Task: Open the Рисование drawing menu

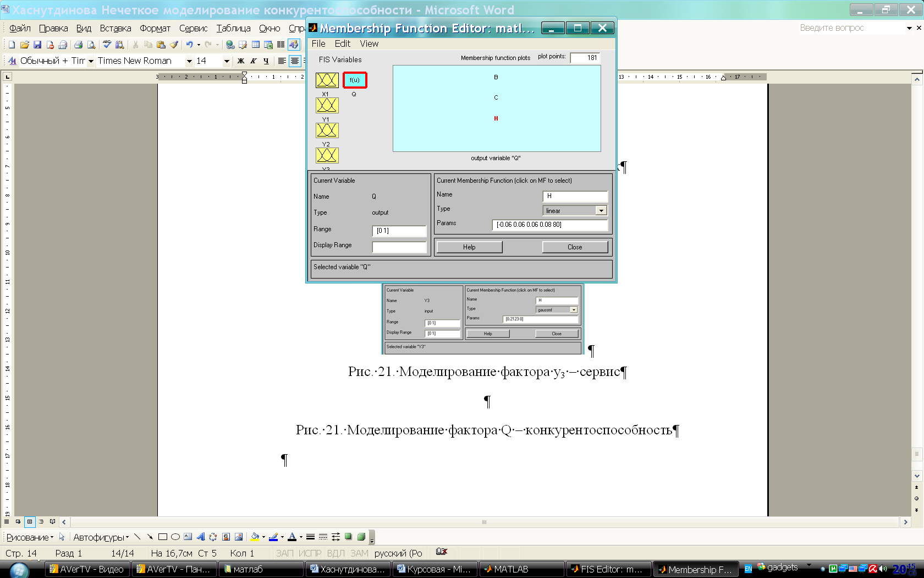Action: coord(30,537)
